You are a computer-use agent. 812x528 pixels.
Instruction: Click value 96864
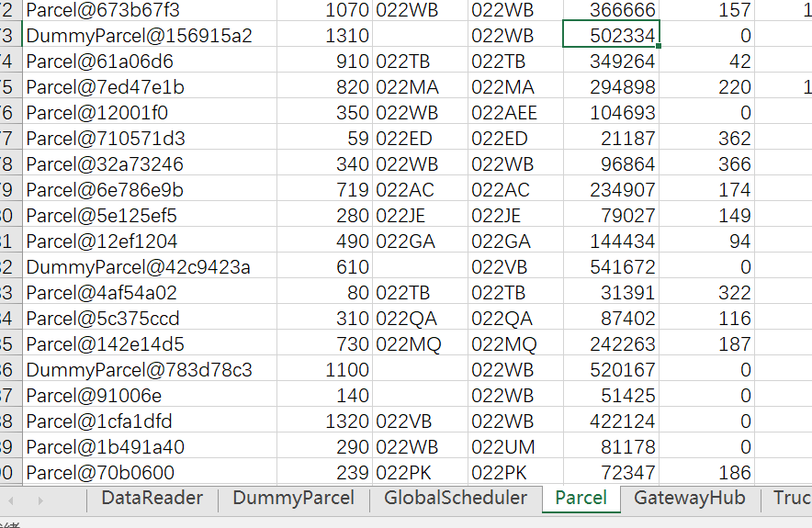coord(611,163)
